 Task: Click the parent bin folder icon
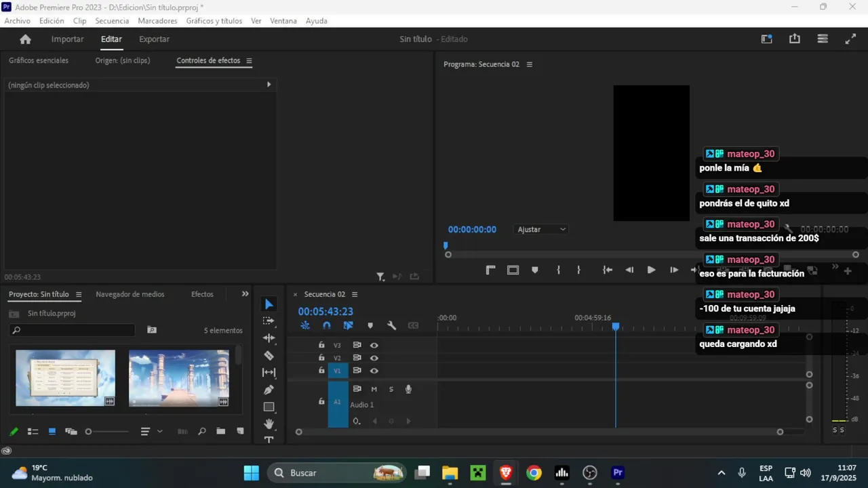pyautogui.click(x=14, y=314)
